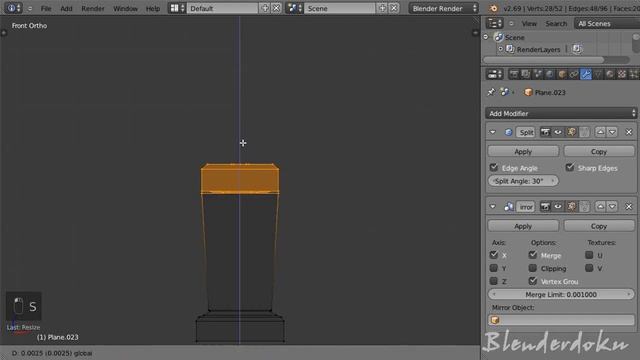Screen dimensions: 640x360
Task: Open the Add menu
Action: pyautogui.click(x=66, y=9)
